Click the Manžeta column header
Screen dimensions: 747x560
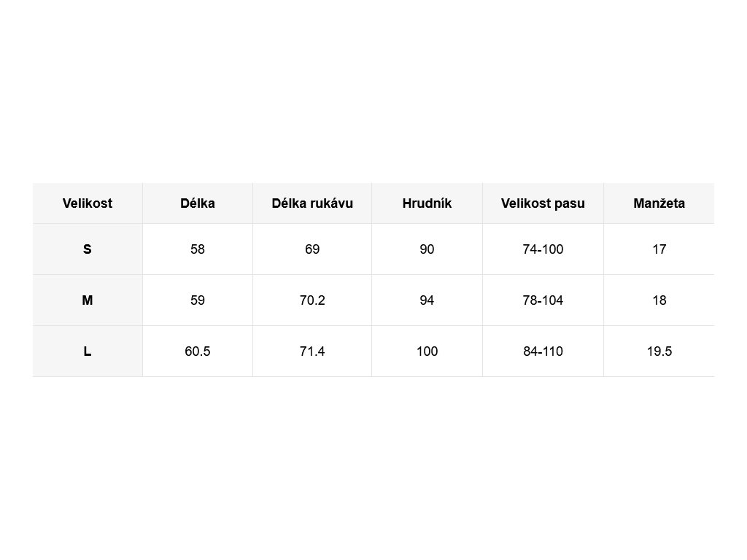click(659, 203)
